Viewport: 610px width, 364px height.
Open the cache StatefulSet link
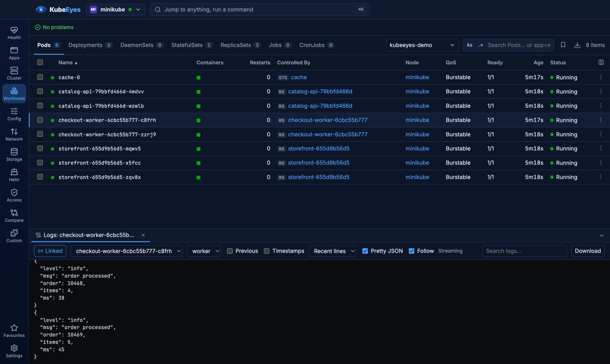[x=299, y=77]
